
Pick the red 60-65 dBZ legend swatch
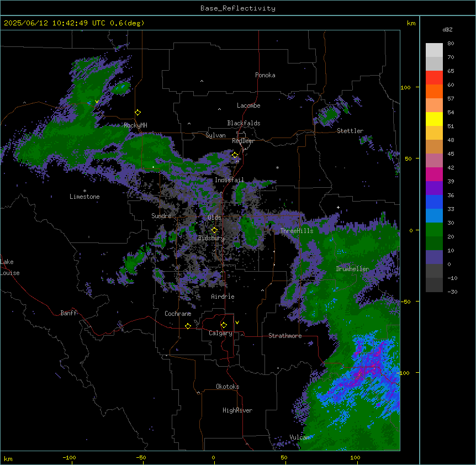[434, 78]
